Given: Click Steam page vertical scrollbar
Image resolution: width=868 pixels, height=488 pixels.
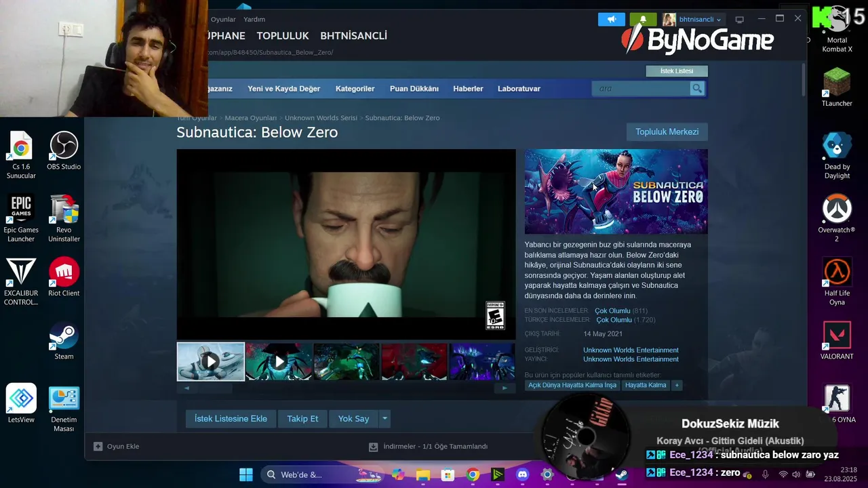Looking at the screenshot, I should click(804, 80).
